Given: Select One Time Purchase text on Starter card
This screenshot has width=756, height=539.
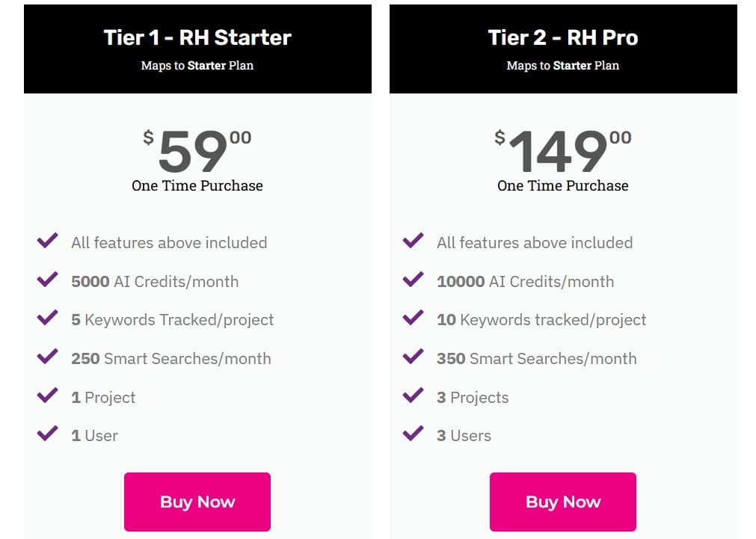Looking at the screenshot, I should pos(197,186).
